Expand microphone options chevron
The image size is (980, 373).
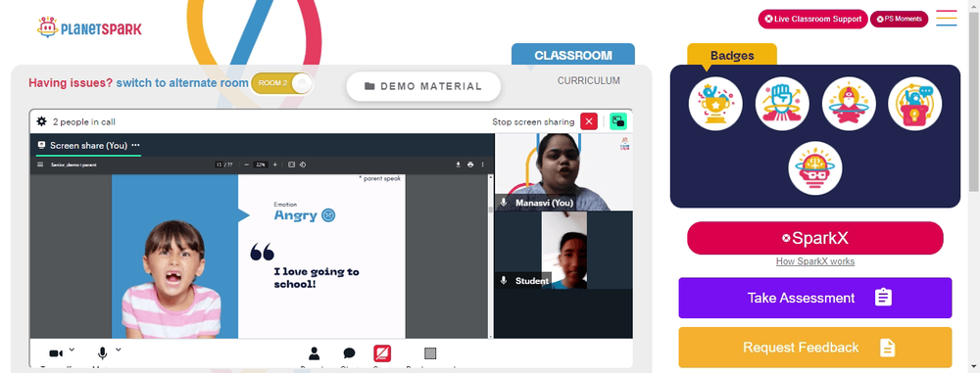click(119, 350)
